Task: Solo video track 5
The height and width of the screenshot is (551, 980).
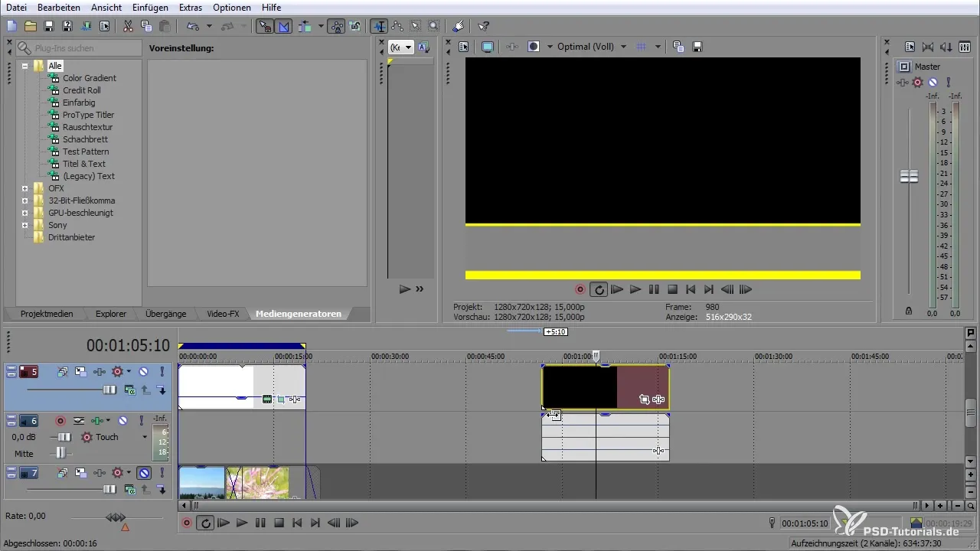Action: tap(162, 371)
